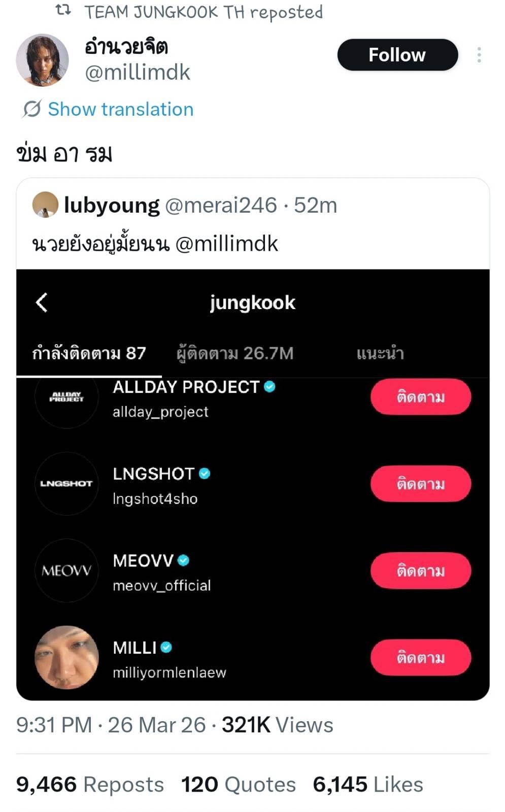
Task: Tap the repost icon above the tweet
Action: point(63,10)
